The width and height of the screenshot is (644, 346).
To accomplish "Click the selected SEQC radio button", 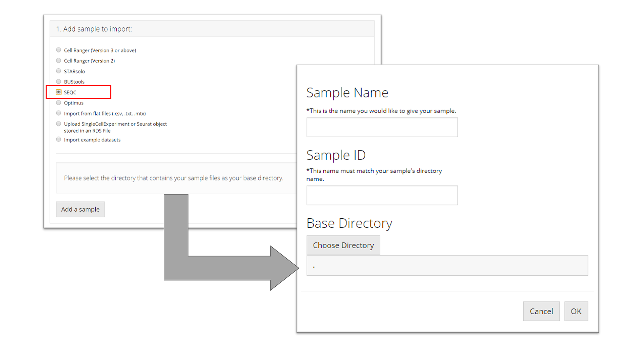I will [59, 92].
